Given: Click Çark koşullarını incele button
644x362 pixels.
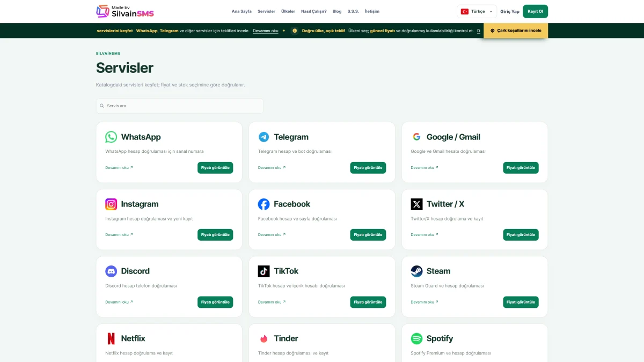Looking at the screenshot, I should click(516, 31).
